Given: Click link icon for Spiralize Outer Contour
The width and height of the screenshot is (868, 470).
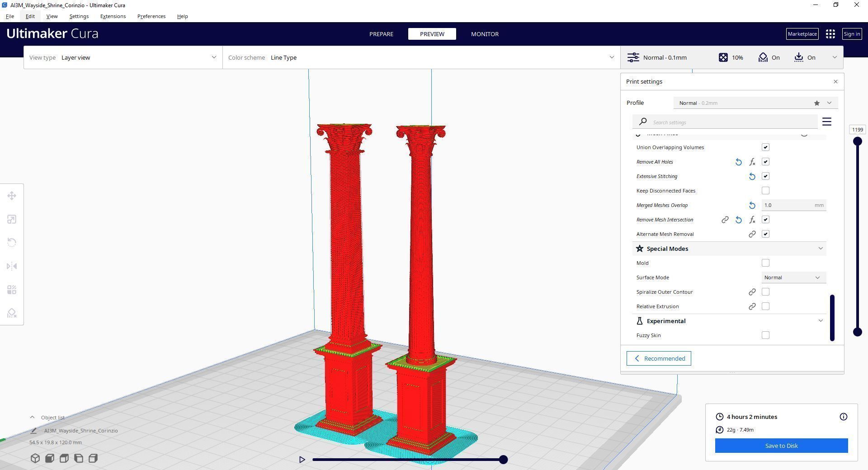Looking at the screenshot, I should [x=752, y=292].
